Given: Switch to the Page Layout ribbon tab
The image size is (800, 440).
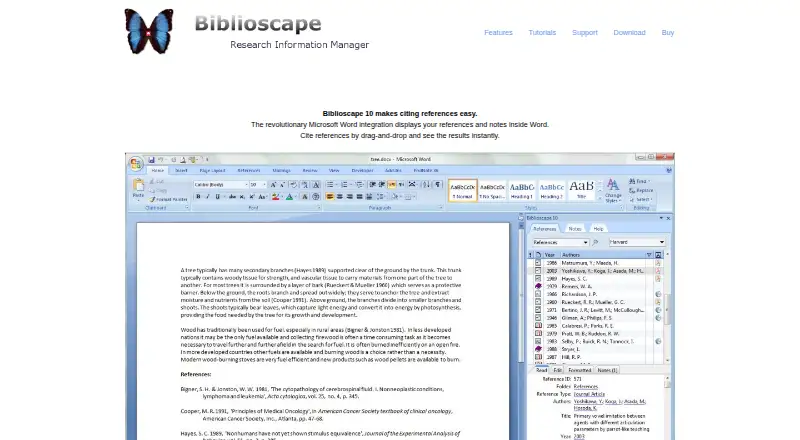Looking at the screenshot, I should [x=212, y=170].
